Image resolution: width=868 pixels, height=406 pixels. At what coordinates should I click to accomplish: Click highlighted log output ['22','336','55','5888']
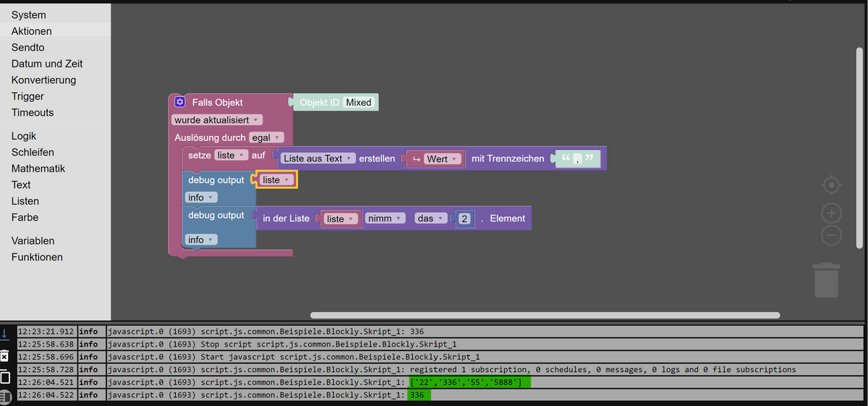(x=469, y=382)
